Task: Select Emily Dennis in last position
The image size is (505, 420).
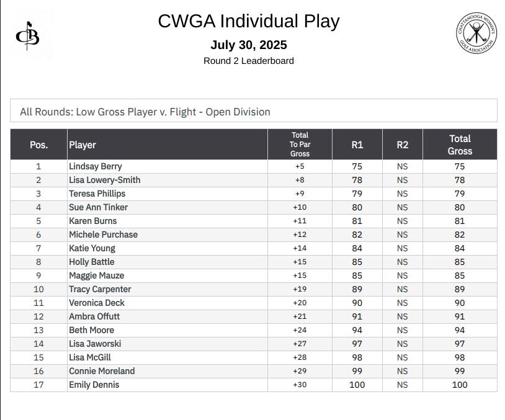Action: 94,385
